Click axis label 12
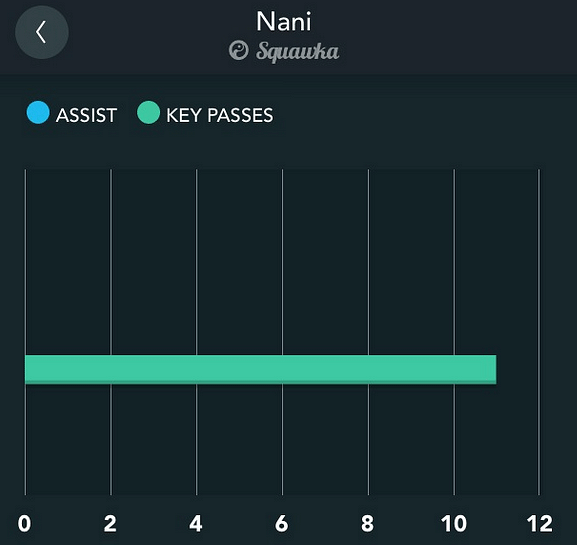577x545 pixels. tap(539, 523)
